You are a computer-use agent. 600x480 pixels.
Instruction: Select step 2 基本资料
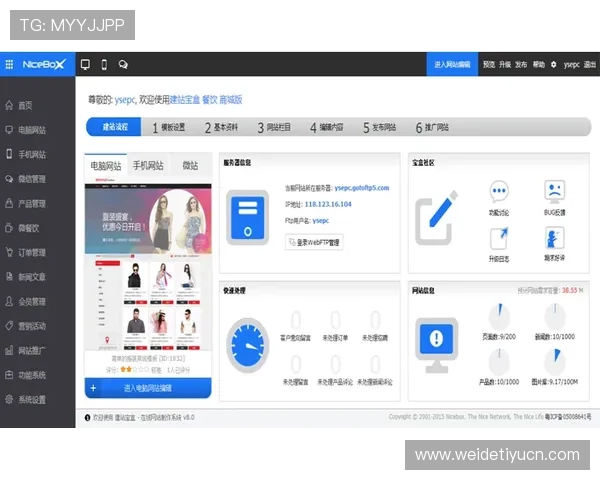[222, 127]
